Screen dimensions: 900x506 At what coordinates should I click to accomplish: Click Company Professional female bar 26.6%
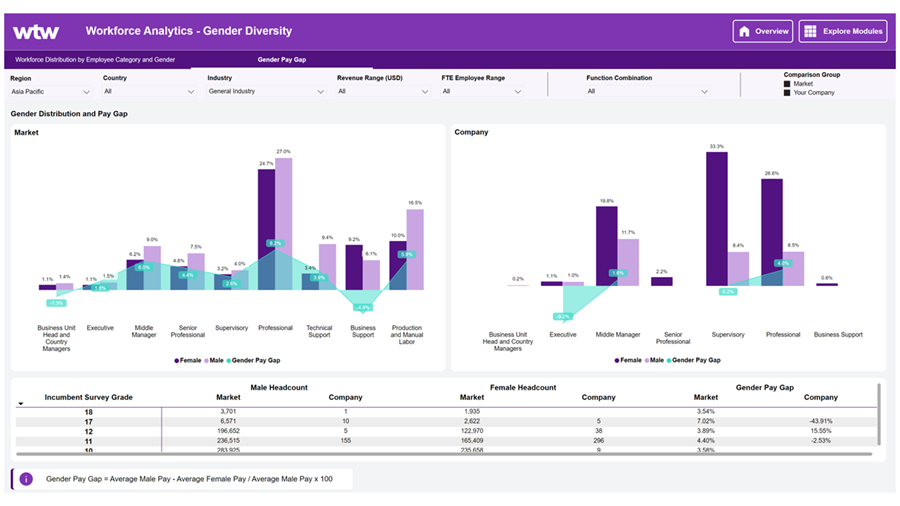pos(772,232)
